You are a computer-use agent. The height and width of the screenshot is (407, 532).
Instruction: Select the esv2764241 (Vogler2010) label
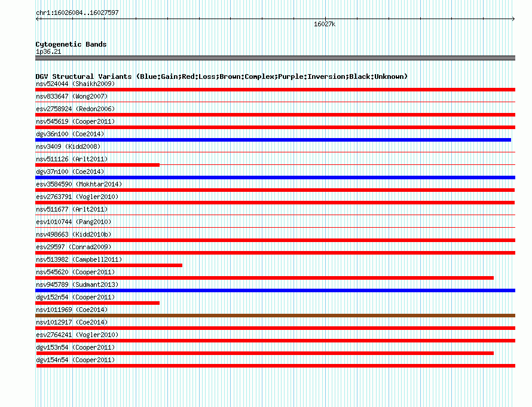point(77,335)
